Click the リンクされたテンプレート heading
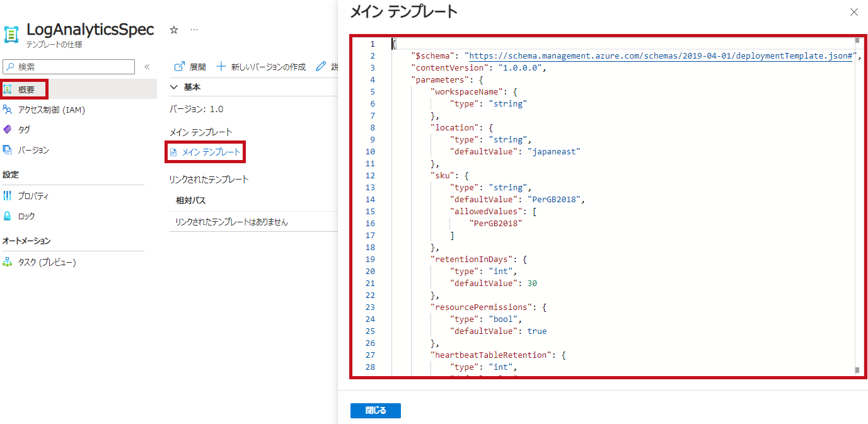This screenshot has height=424, width=868. 209,179
